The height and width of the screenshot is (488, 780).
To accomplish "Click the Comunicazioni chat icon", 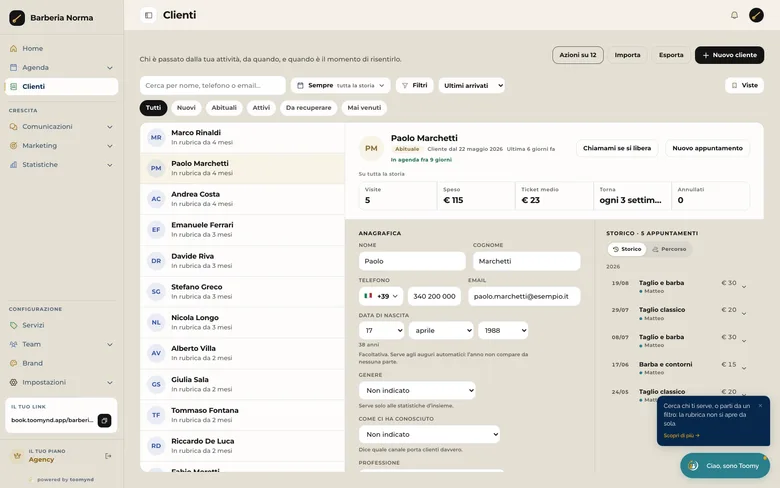I will pos(13,127).
